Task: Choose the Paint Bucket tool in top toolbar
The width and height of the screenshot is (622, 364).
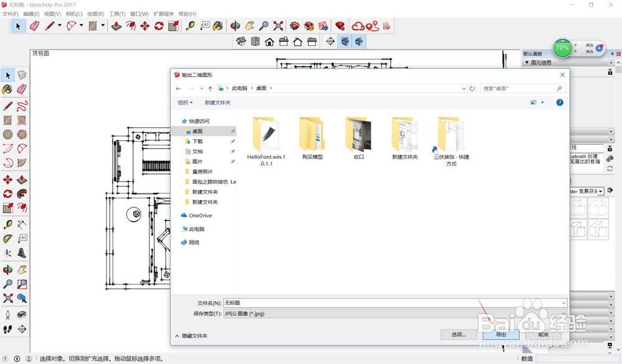Action: 218,26
